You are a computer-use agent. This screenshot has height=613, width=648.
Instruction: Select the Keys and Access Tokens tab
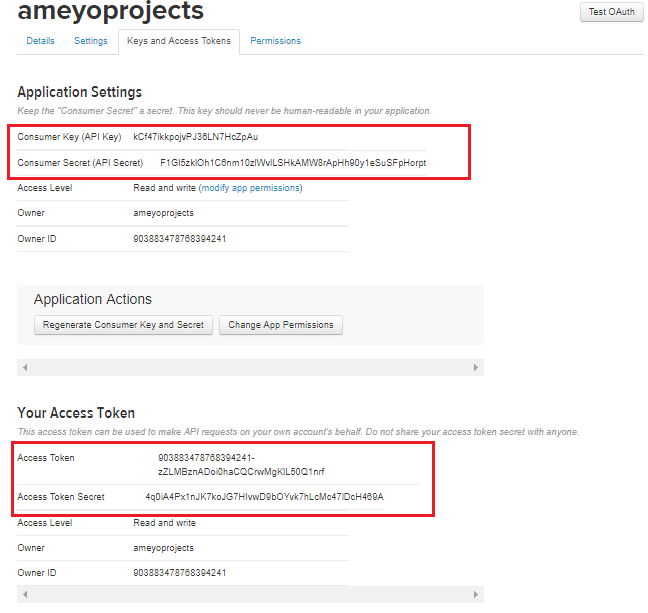179,41
